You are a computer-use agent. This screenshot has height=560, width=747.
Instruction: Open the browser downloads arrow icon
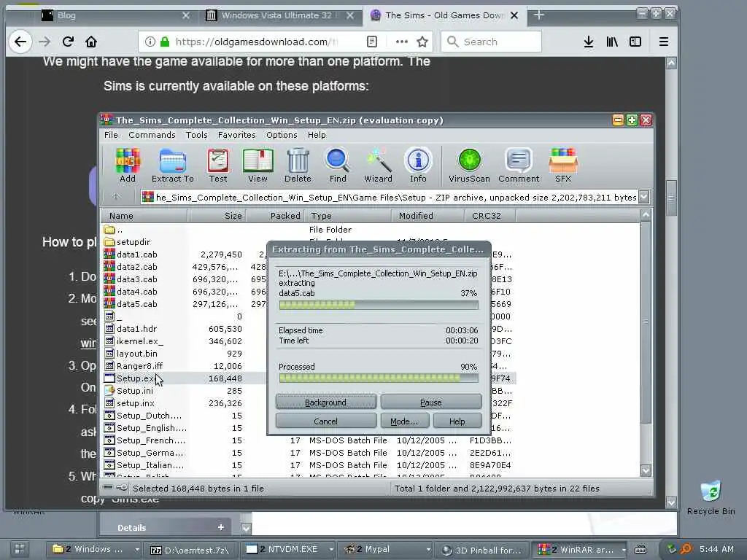[x=589, y=42]
